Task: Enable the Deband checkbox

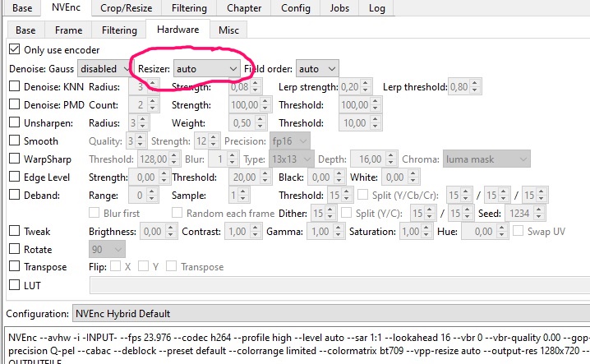Action: click(x=14, y=196)
